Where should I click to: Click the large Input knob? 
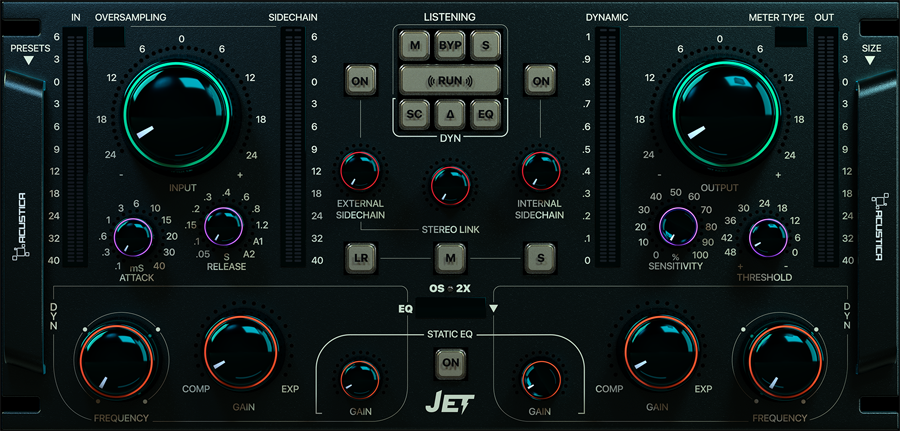[x=177, y=117]
